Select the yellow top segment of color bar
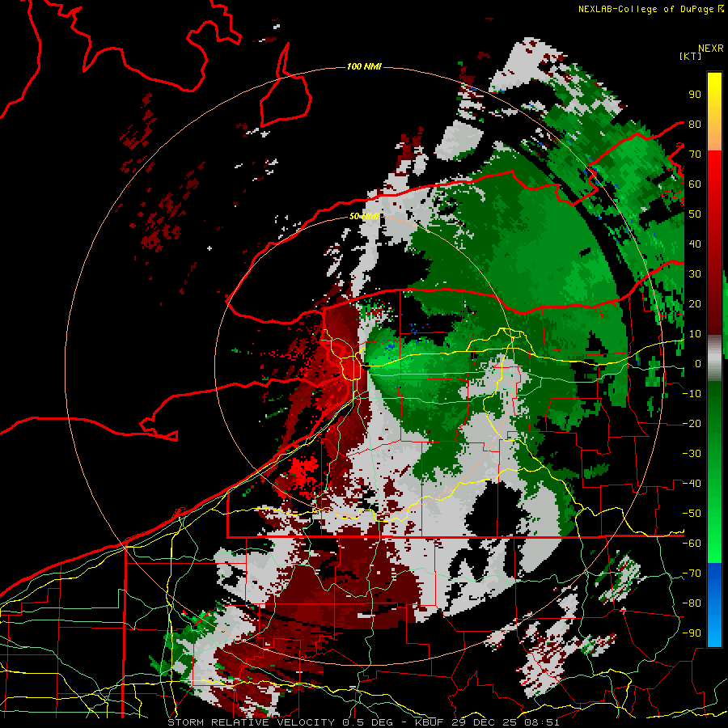This screenshot has height=728, width=728. tap(714, 112)
